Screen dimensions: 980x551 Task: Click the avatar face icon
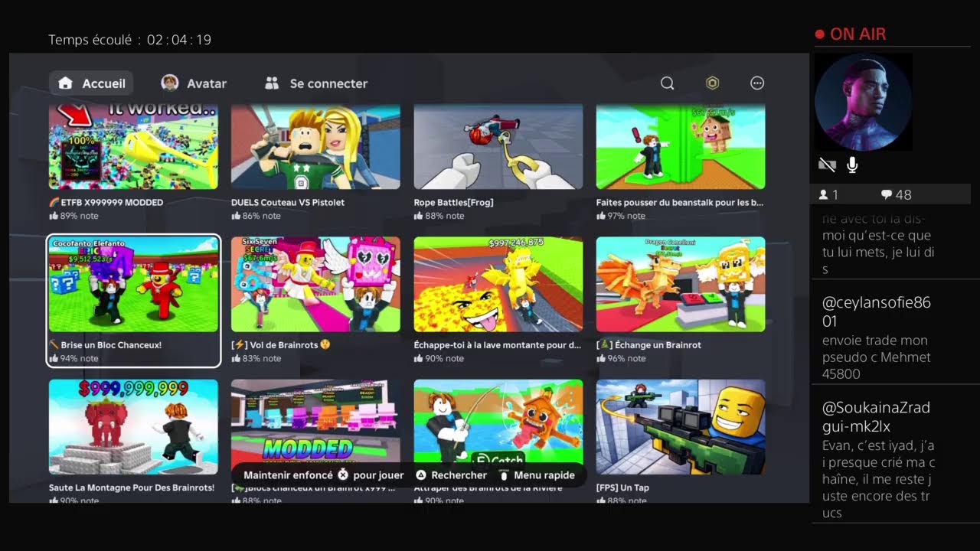[x=170, y=83]
